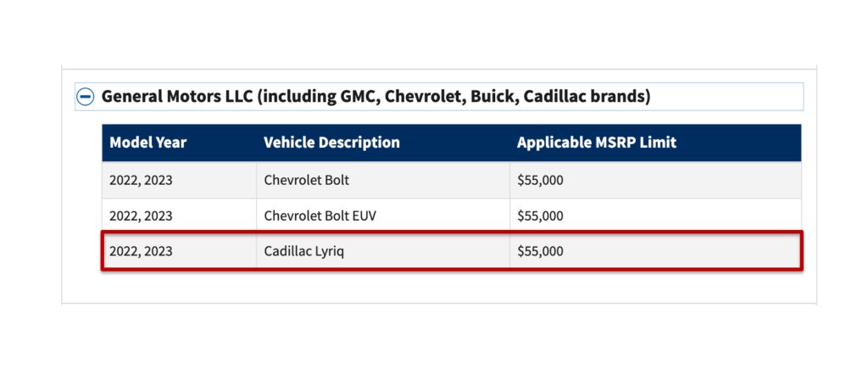Select model year cell in Bolt EUV row

180,216
